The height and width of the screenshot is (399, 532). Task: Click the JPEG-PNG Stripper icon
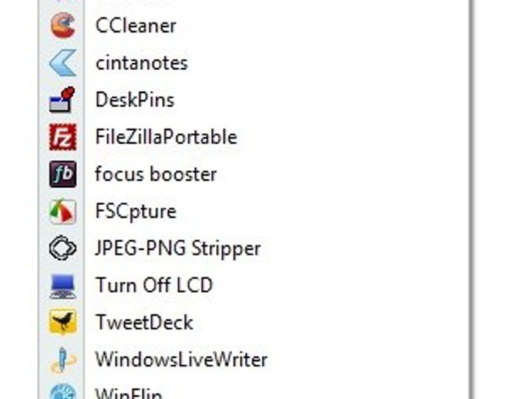click(x=62, y=248)
